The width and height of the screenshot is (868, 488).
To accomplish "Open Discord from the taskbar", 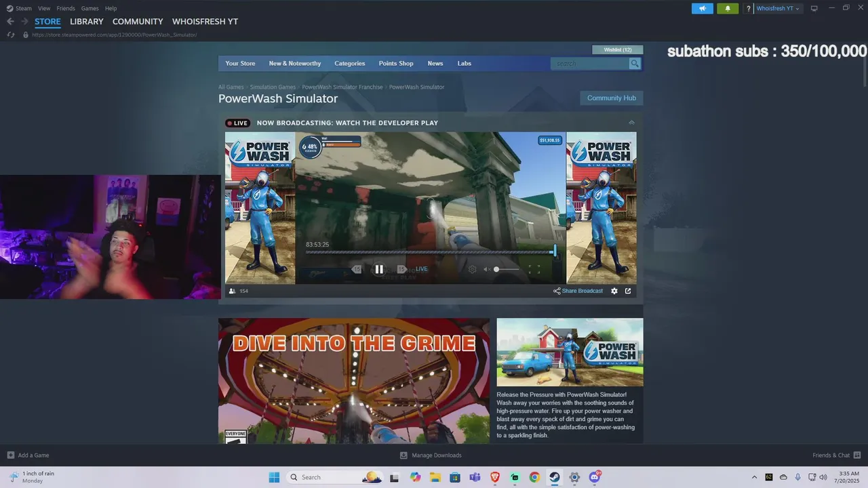I will [595, 477].
